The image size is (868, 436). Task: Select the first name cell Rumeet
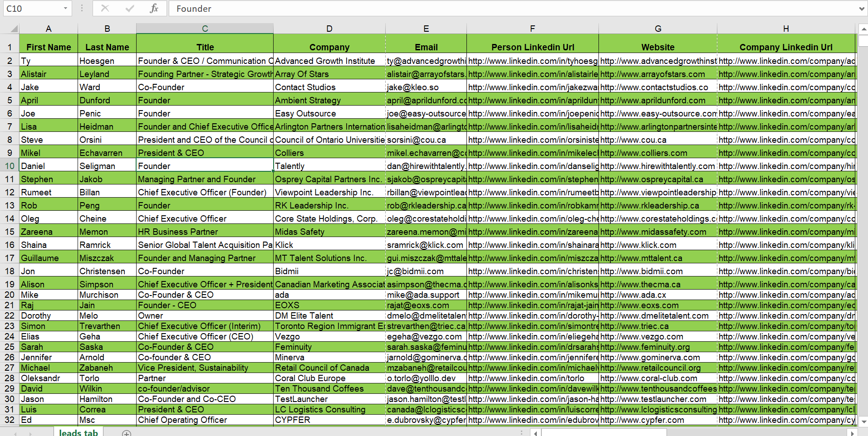click(49, 192)
